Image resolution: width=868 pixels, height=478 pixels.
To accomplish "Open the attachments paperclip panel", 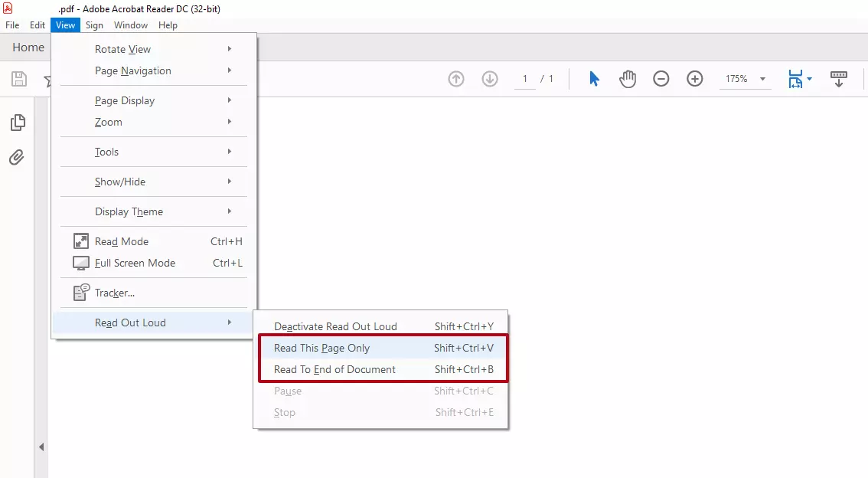I will pos(17,158).
